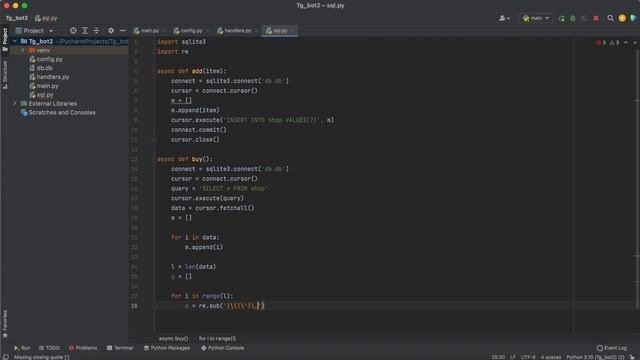Click 'for i in range(l)' breadcrumb
The height and width of the screenshot is (360, 640).
[217, 338]
